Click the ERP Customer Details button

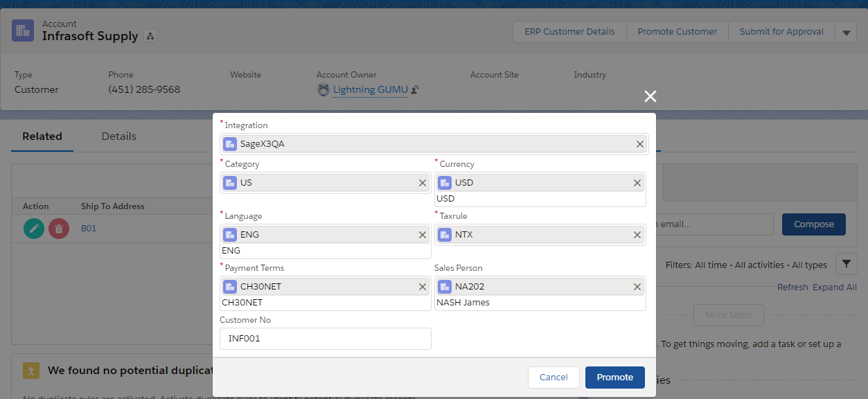tap(569, 32)
